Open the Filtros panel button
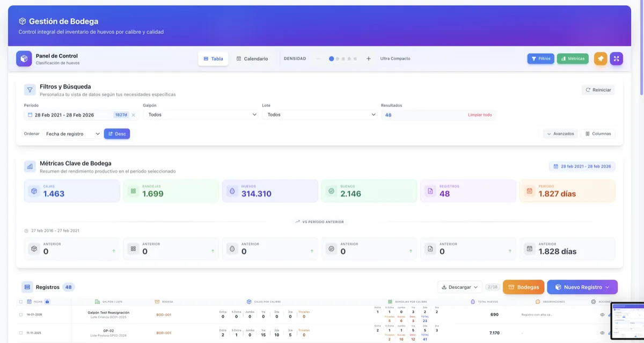This screenshot has height=343, width=644. click(x=541, y=59)
